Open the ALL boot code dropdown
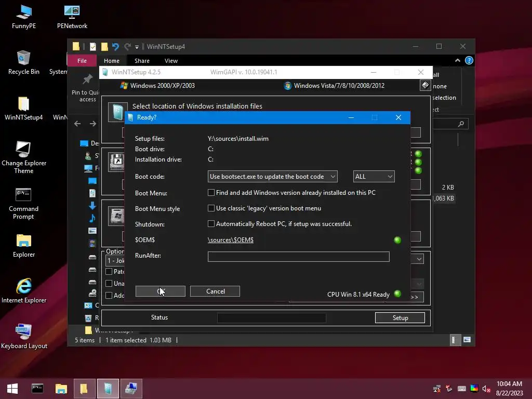This screenshot has width=532, height=399. pyautogui.click(x=374, y=177)
